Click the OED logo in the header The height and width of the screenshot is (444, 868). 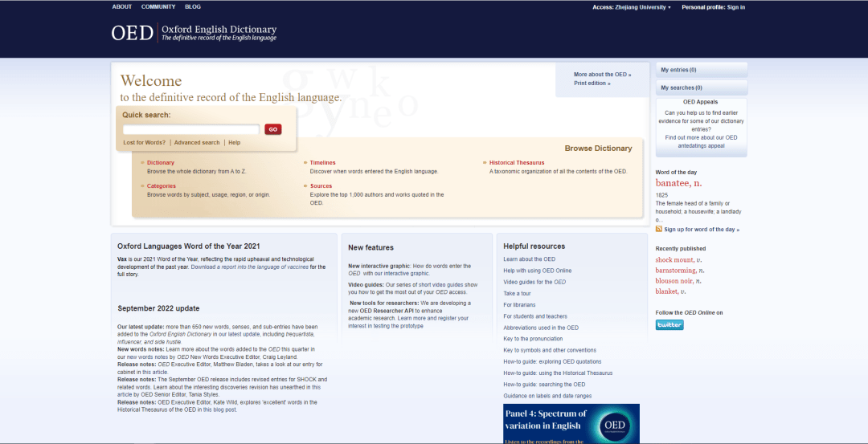coord(194,33)
